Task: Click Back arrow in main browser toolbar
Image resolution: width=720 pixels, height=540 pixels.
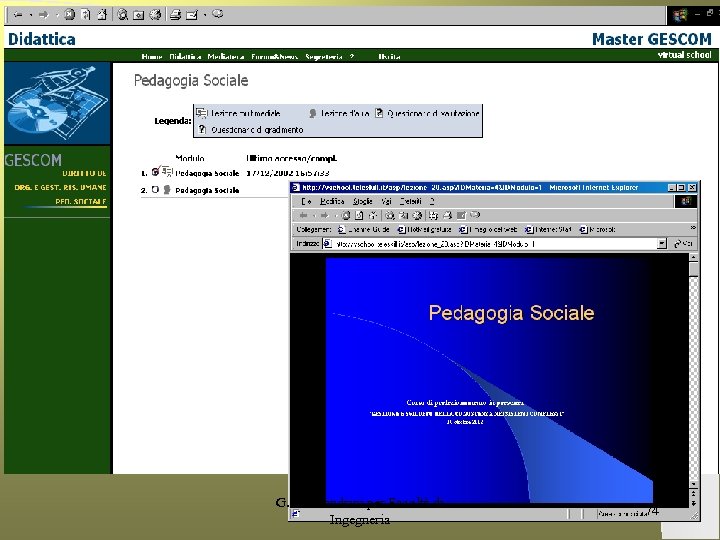Action: pyautogui.click(x=18, y=15)
